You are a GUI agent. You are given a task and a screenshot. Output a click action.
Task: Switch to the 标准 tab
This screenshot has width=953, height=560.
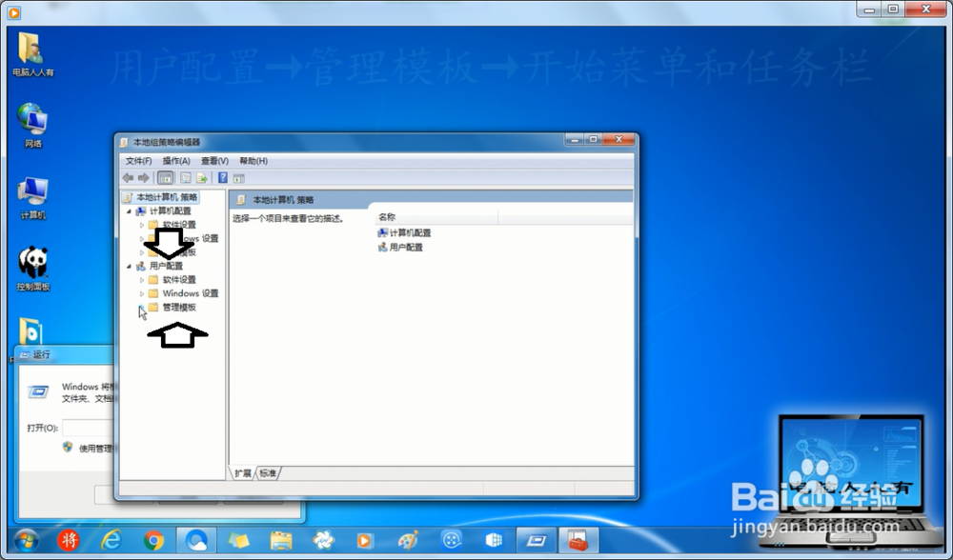pyautogui.click(x=268, y=473)
